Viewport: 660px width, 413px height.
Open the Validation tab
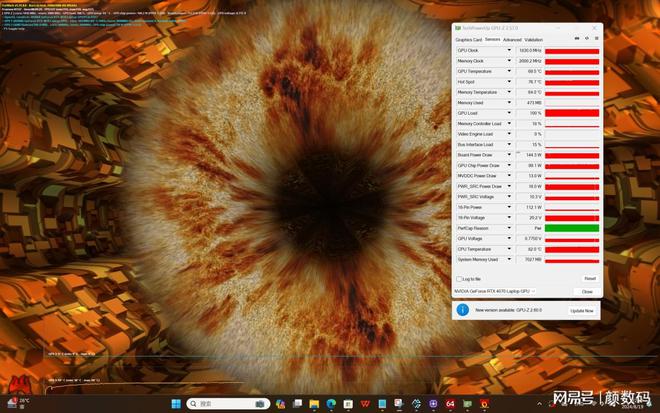(534, 39)
